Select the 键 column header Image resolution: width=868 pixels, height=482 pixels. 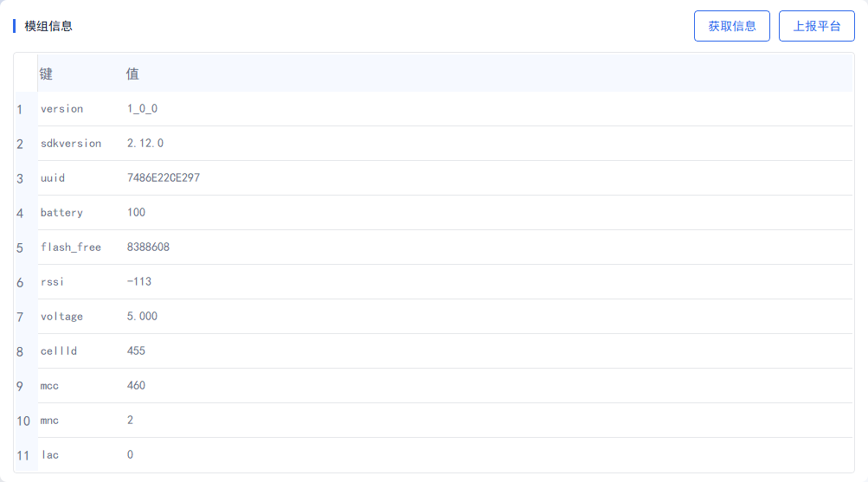tap(80, 73)
